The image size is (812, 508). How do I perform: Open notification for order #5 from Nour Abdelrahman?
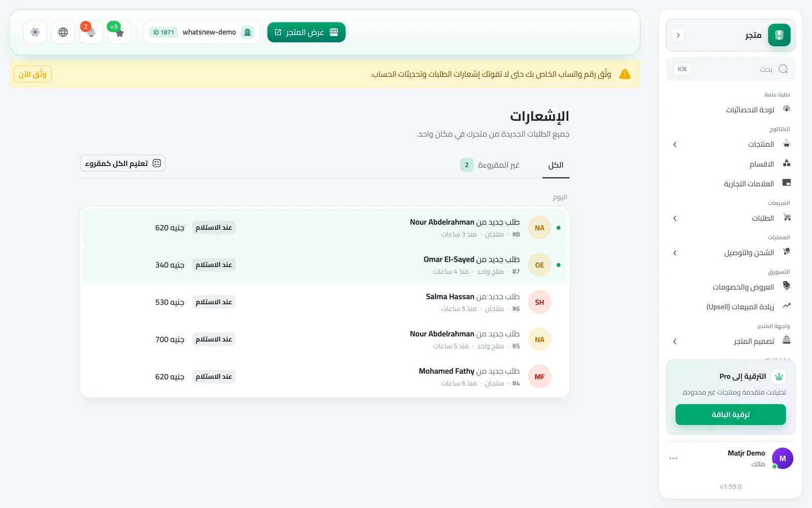pos(325,339)
